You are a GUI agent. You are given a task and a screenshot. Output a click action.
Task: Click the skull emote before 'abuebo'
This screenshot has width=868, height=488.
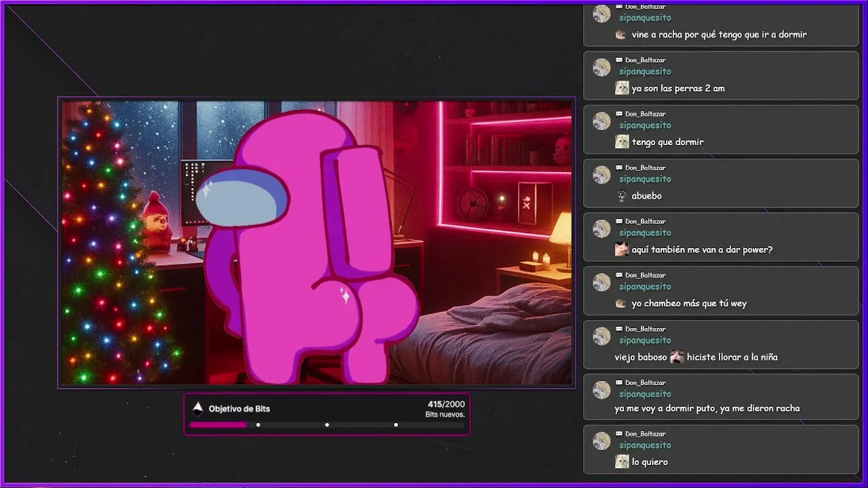622,196
